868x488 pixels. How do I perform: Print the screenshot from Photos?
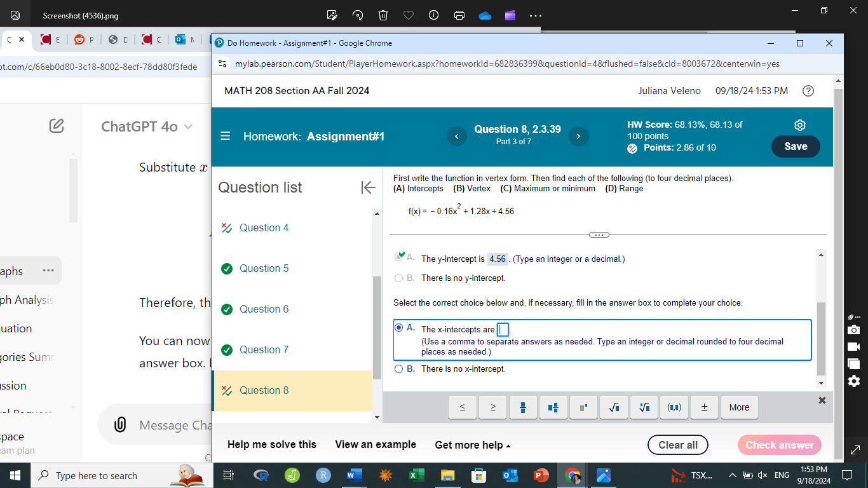[459, 16]
